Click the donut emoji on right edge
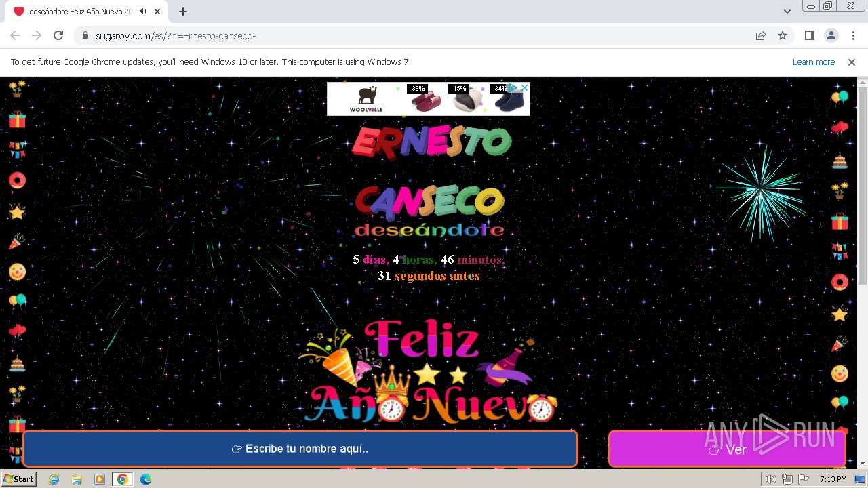The image size is (868, 488). click(840, 281)
